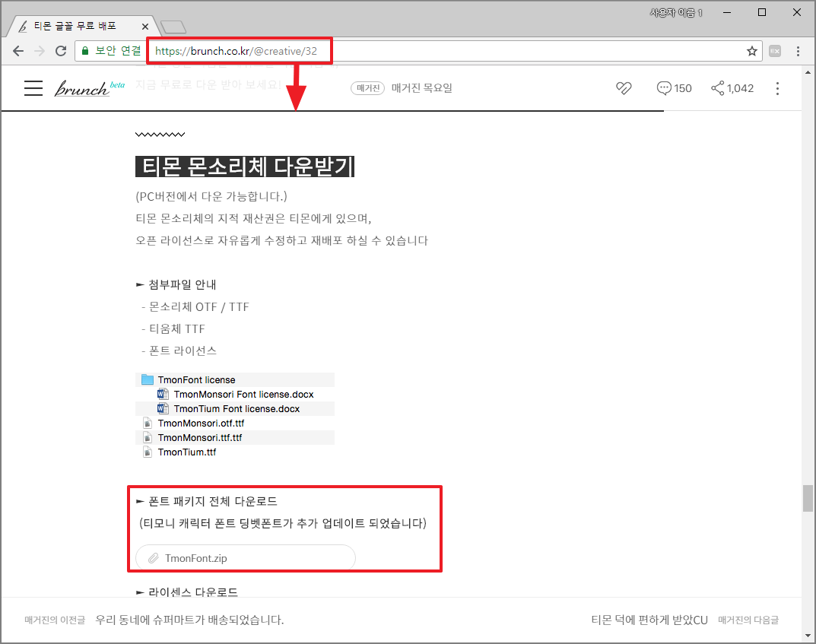Click the green secure connection lock icon
The image size is (816, 644).
pyautogui.click(x=85, y=51)
